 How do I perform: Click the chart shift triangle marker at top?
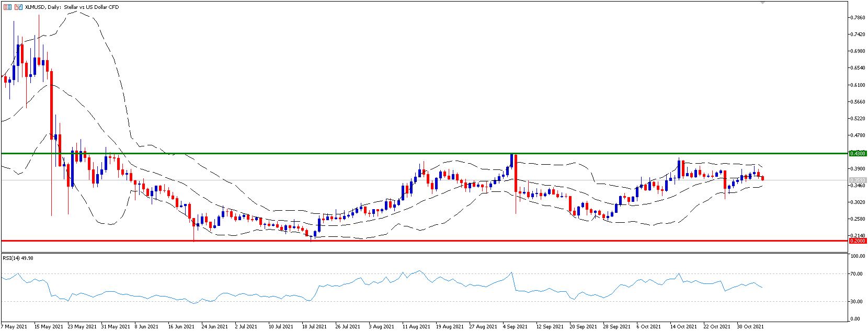[x=762, y=3]
